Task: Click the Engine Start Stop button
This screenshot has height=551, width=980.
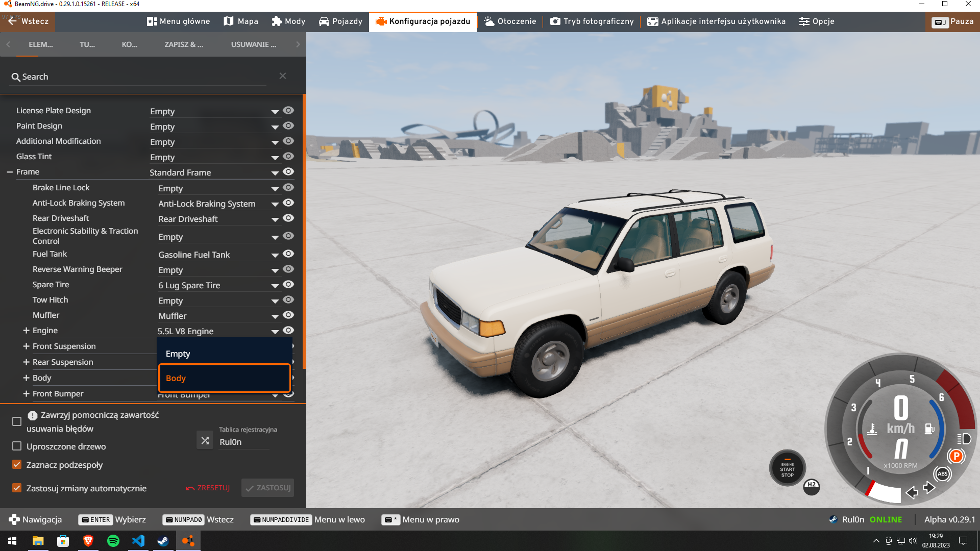Action: coord(787,468)
